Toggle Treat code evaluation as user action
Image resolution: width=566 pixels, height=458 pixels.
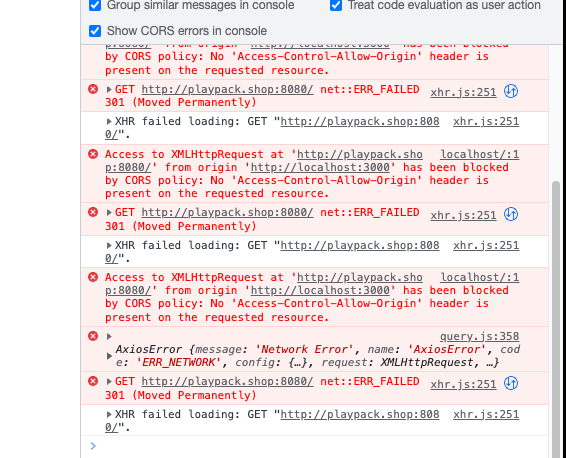336,5
